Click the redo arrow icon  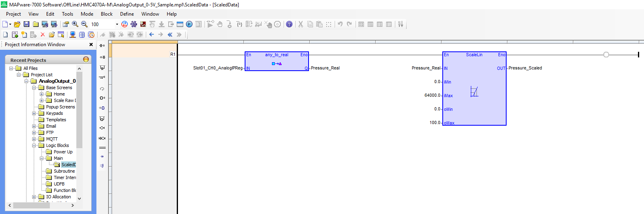tap(350, 24)
